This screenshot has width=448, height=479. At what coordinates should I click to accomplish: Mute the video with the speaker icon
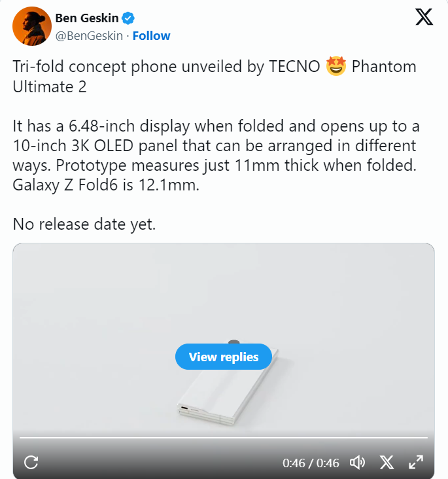357,463
